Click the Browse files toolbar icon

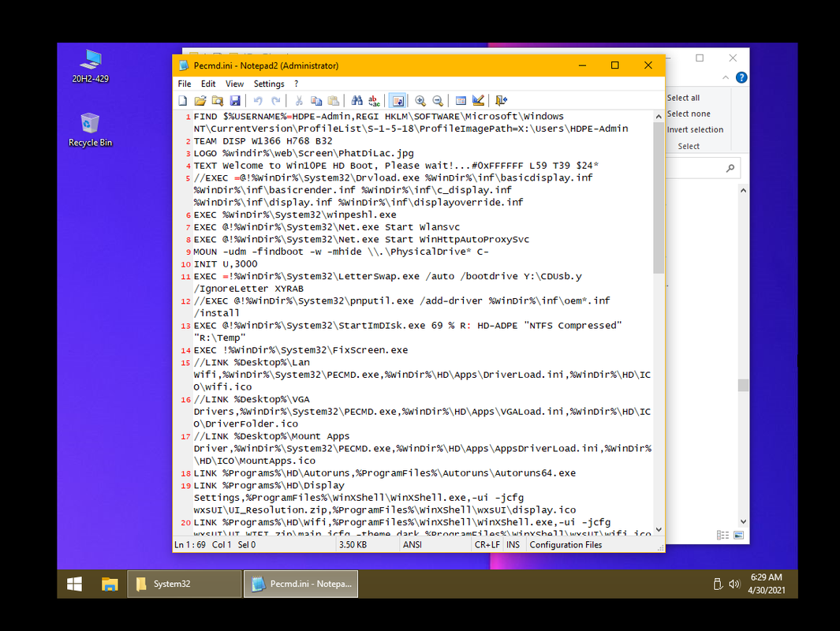pyautogui.click(x=218, y=101)
